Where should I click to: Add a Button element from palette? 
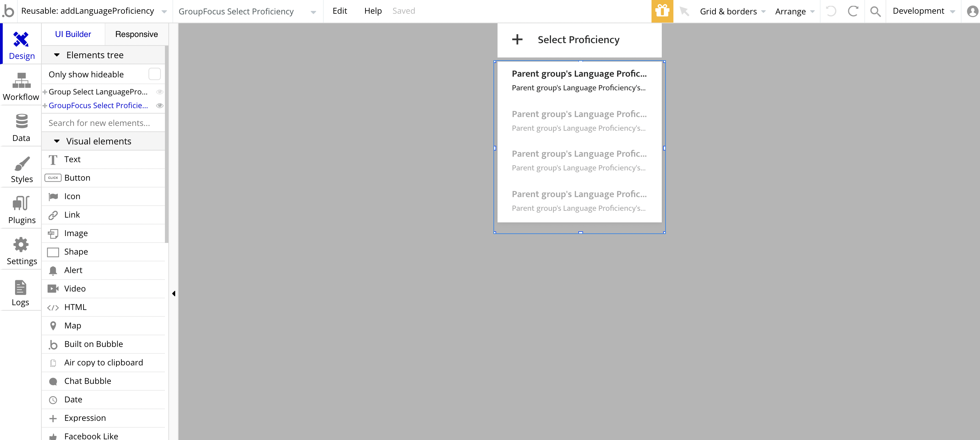[x=77, y=178]
